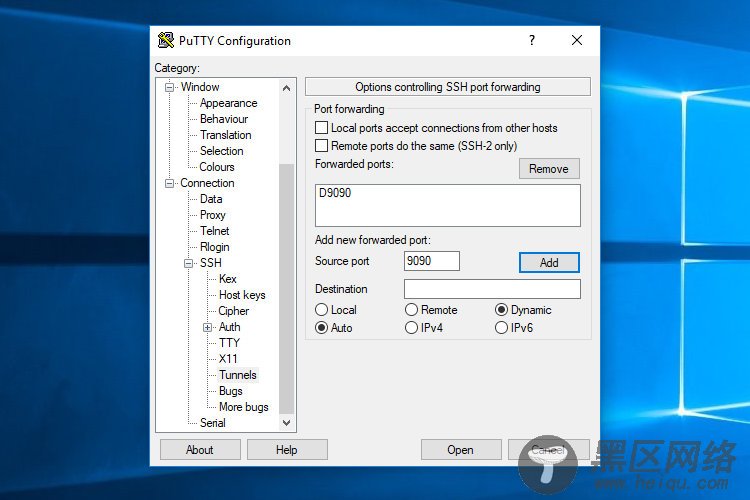The width and height of the screenshot is (750, 500).
Task: Open the TTY category
Action: [229, 343]
